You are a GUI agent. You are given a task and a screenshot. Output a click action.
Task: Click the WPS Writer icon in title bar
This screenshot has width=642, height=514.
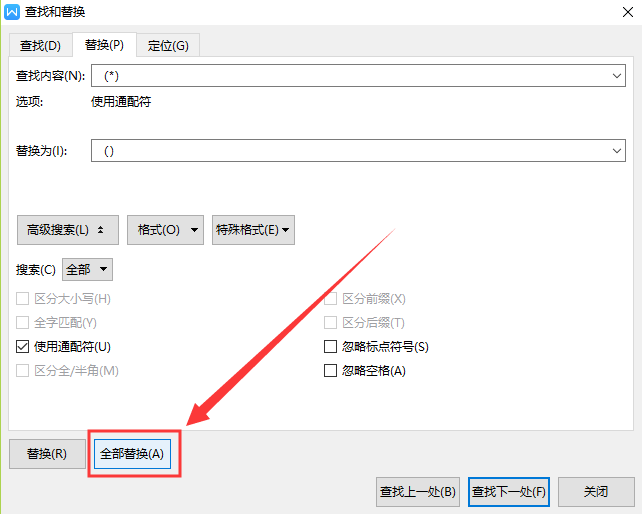pyautogui.click(x=11, y=11)
